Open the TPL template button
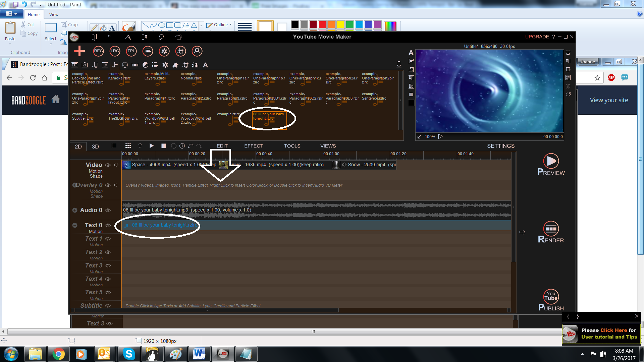 [131, 51]
